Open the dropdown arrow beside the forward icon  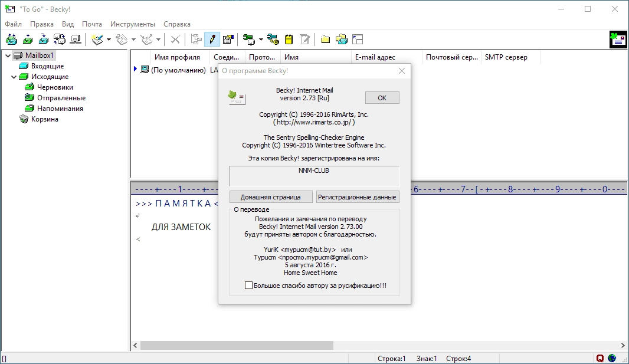pyautogui.click(x=159, y=40)
